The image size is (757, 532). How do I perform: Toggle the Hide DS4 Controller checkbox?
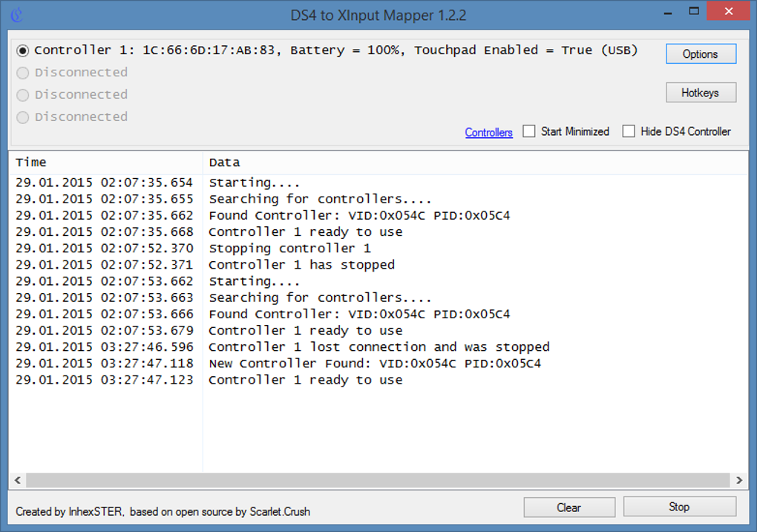(x=629, y=131)
